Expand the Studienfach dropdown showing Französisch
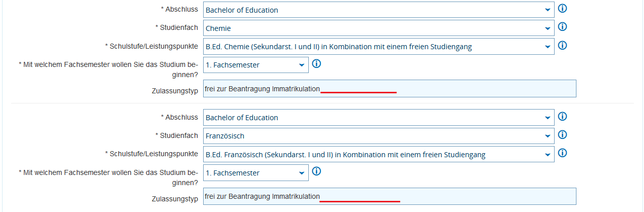Screen dimensions: 644x212 pyautogui.click(x=378, y=136)
